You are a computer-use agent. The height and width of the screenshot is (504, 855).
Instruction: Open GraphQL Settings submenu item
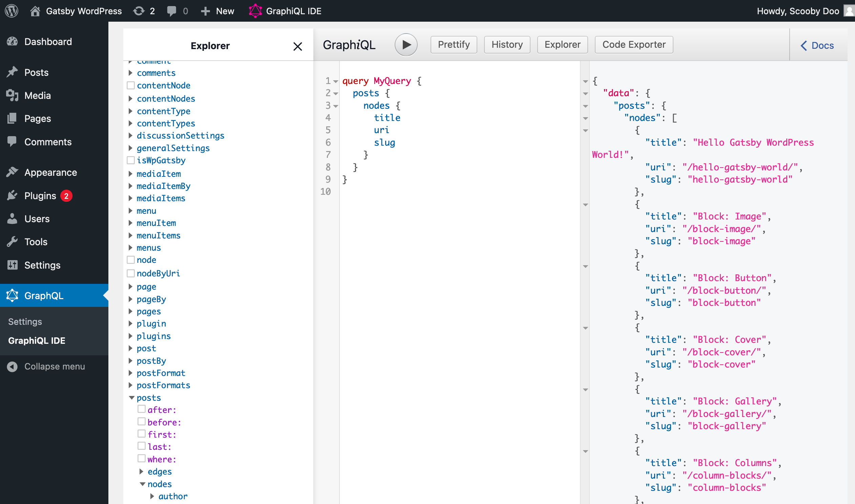point(25,322)
